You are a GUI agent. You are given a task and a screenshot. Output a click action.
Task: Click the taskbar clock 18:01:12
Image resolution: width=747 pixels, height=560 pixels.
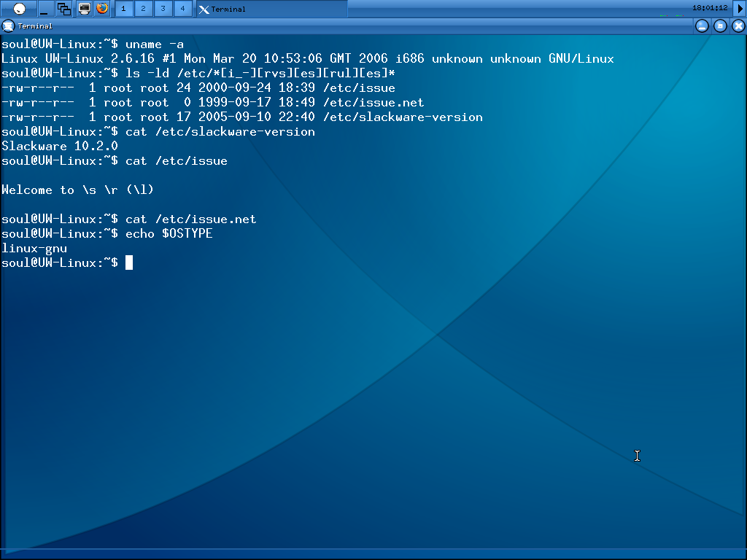710,7
